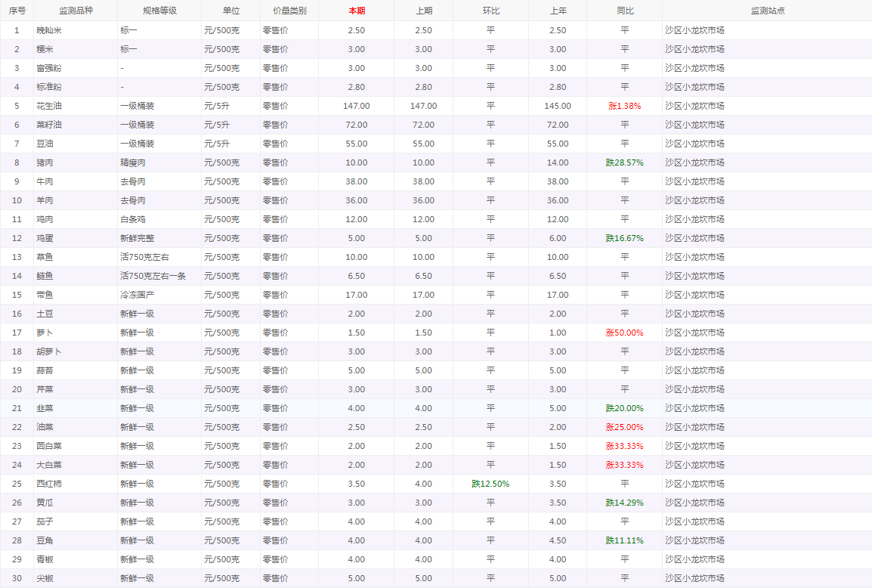The width and height of the screenshot is (872, 588).
Task: Select the 尖椒 product name cell
Action: [45, 578]
